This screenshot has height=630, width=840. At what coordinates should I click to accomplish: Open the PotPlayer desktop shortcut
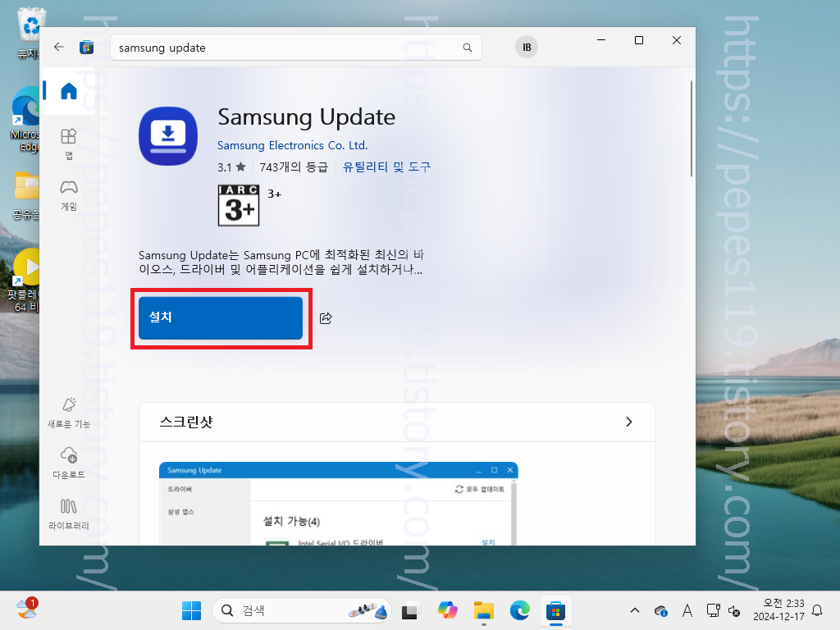point(24,281)
